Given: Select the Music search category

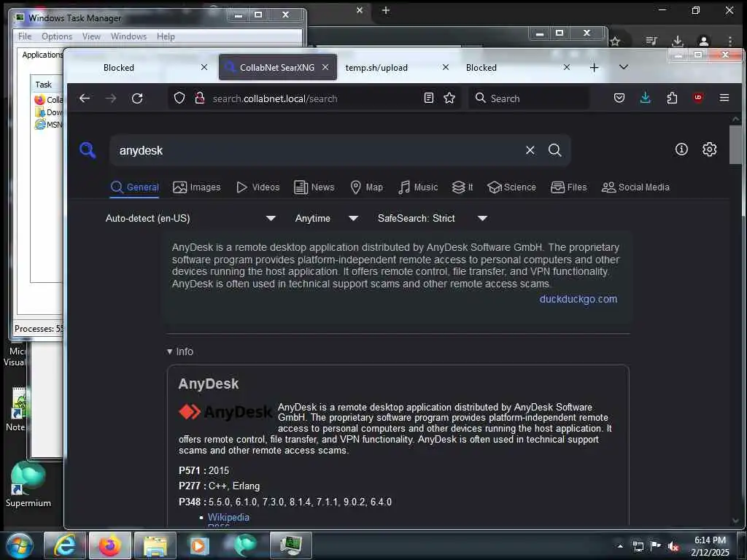Looking at the screenshot, I should click(x=418, y=187).
